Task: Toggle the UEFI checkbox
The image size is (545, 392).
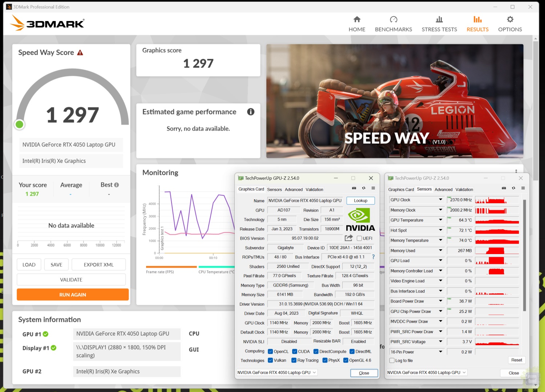Action: coord(359,238)
